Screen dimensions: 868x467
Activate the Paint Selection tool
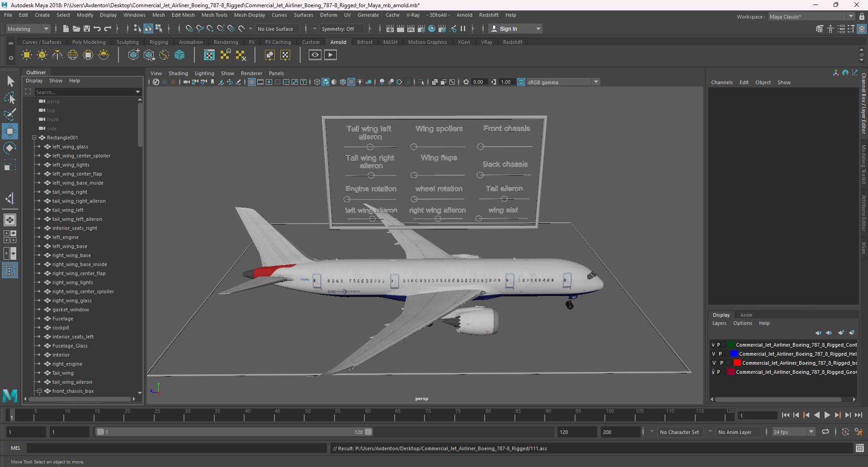(x=10, y=114)
